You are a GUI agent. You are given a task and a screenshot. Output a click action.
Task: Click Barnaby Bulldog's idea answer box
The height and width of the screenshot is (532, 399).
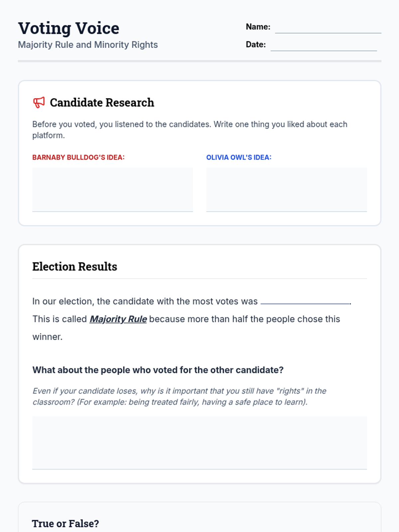pos(112,190)
